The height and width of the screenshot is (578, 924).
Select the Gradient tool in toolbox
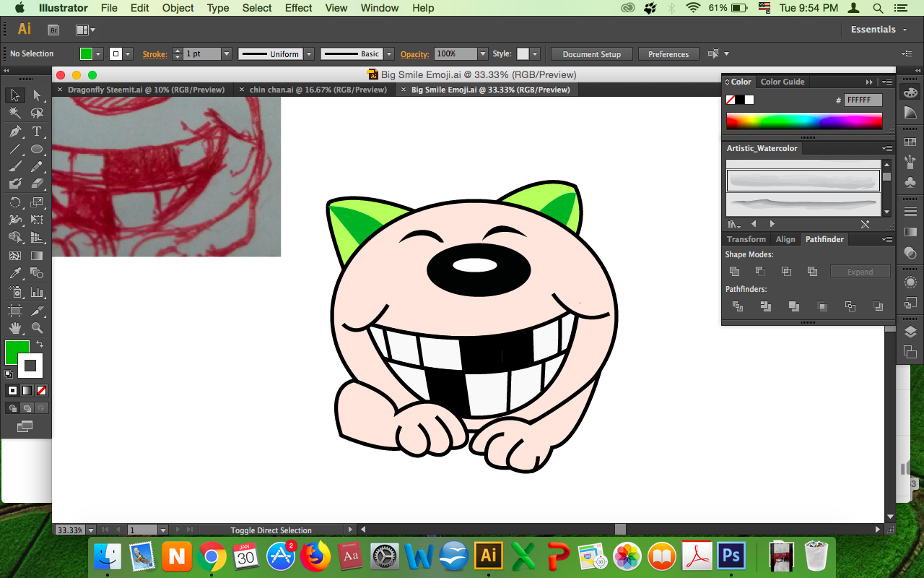(x=37, y=256)
